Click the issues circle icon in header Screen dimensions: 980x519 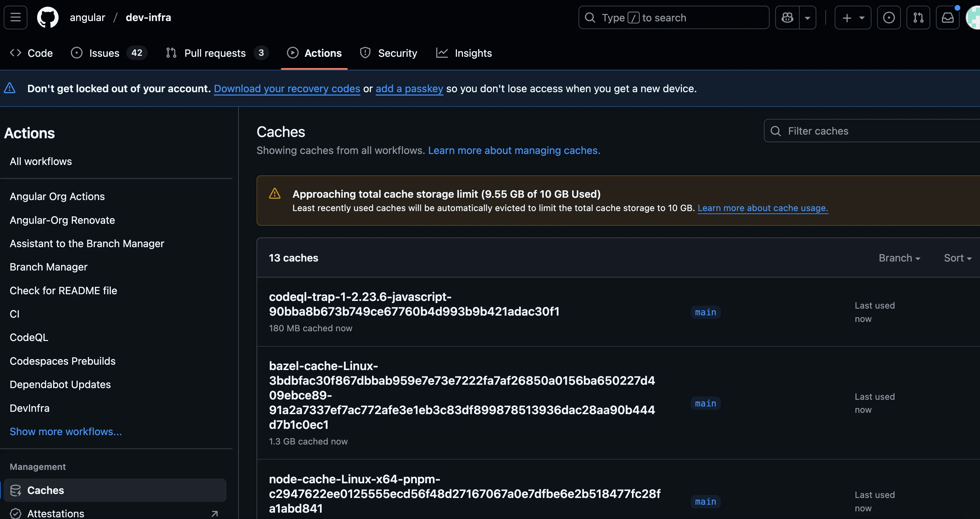(x=889, y=17)
